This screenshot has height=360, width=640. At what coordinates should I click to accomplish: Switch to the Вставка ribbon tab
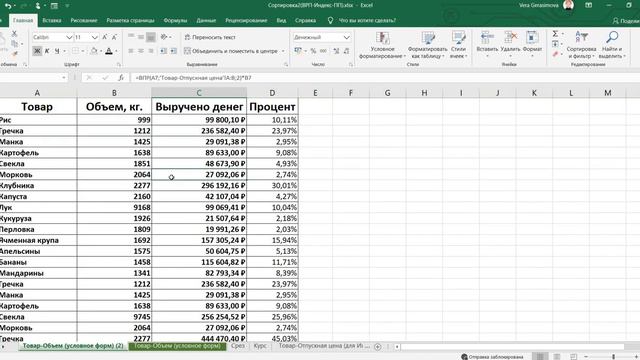tap(51, 20)
